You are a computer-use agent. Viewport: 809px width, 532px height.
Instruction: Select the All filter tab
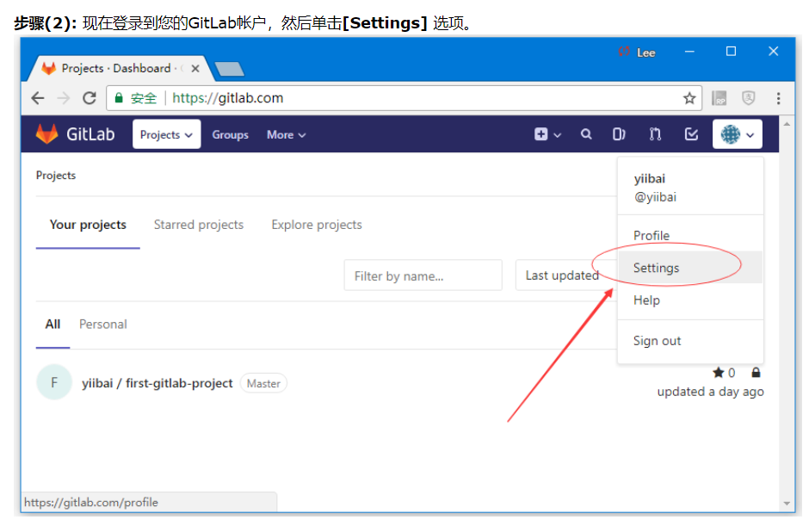coord(52,324)
